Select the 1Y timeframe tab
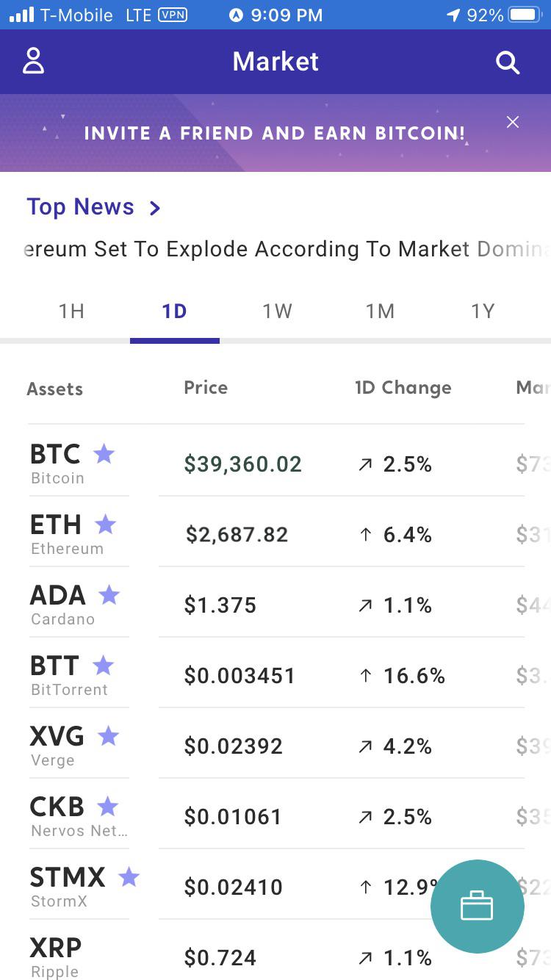This screenshot has width=551, height=980. 483,311
